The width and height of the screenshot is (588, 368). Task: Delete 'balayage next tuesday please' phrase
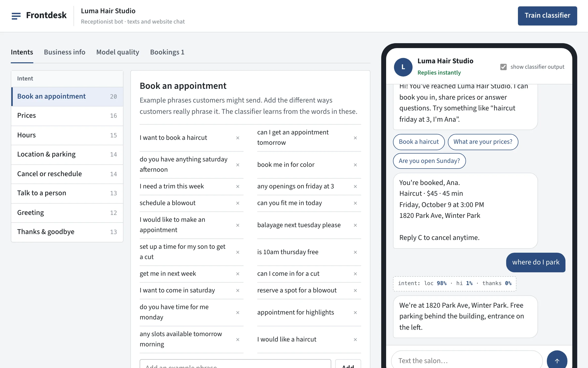(355, 225)
